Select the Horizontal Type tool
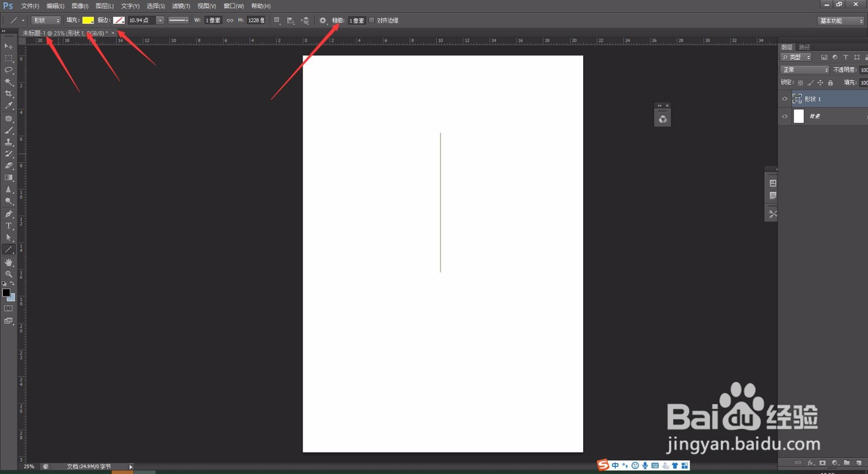 9,226
